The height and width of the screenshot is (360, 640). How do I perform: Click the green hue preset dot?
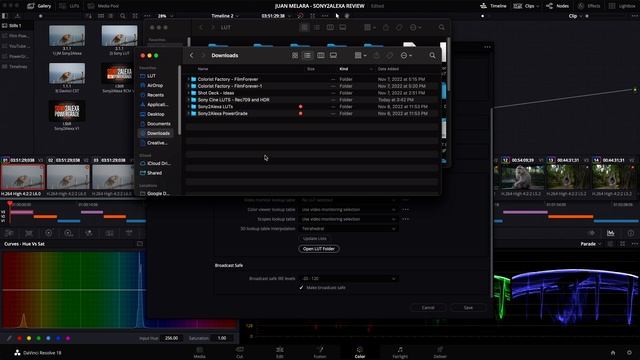click(39, 338)
